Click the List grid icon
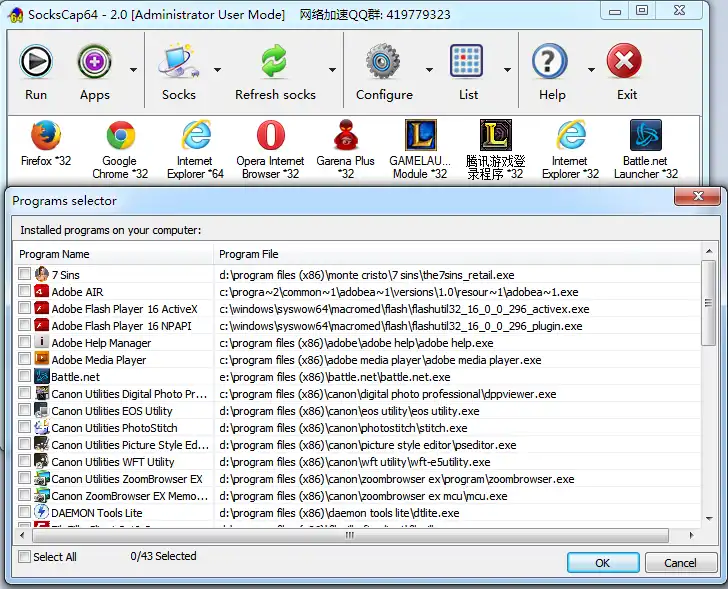 point(466,61)
